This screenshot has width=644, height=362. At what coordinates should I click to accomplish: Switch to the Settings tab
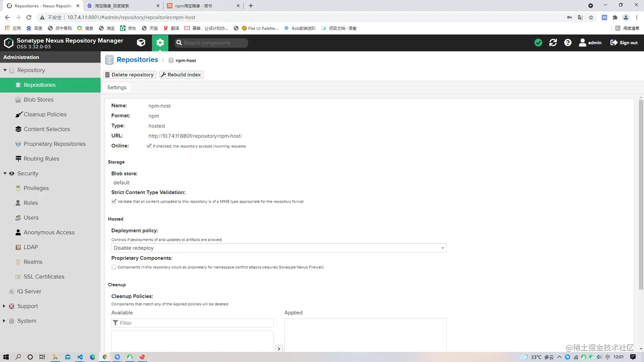pyautogui.click(x=117, y=87)
